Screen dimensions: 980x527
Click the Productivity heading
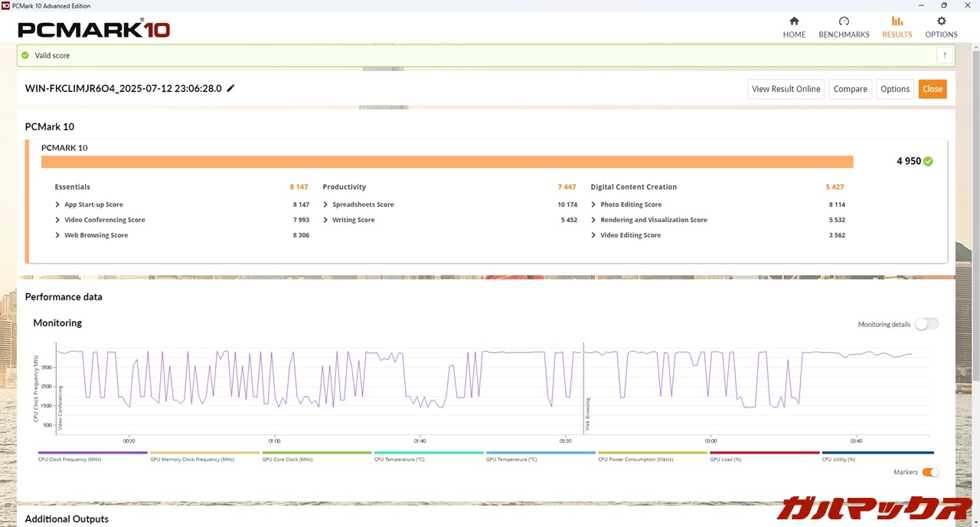click(x=345, y=187)
